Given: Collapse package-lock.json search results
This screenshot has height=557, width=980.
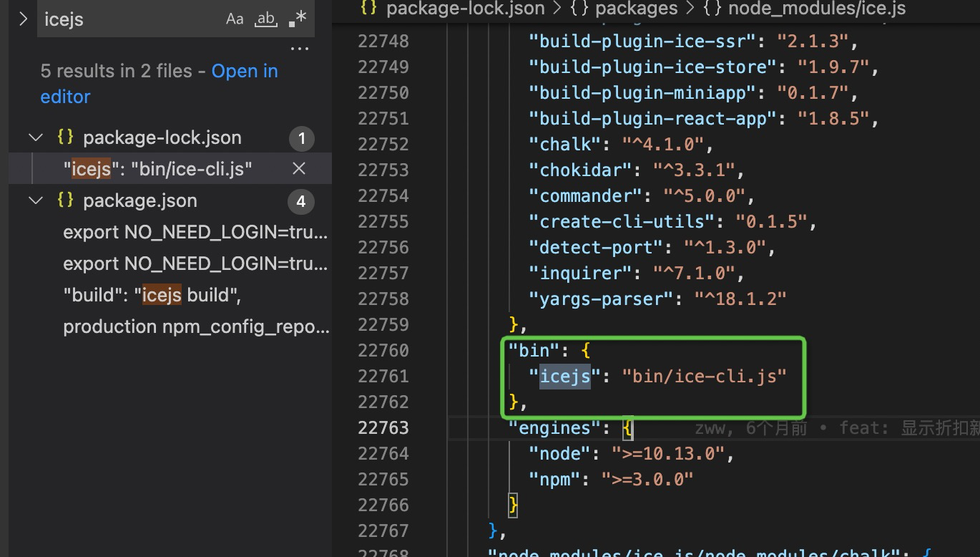Looking at the screenshot, I should [x=36, y=137].
